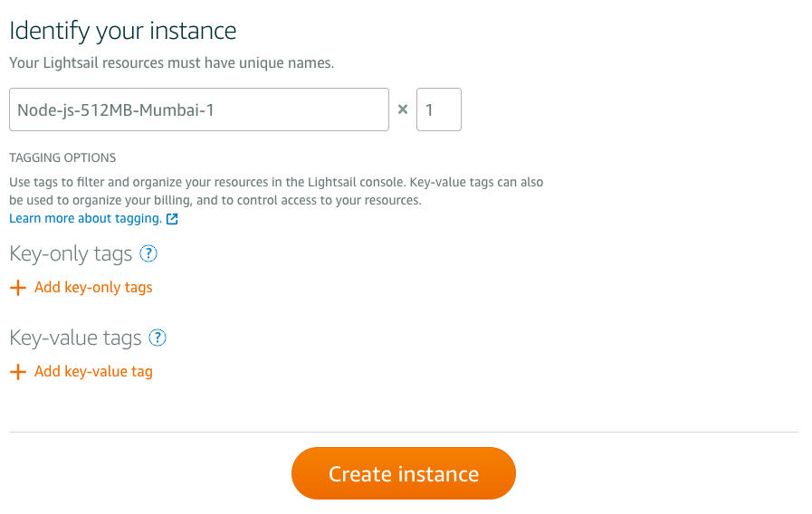Viewport: 812px width, 514px height.
Task: Open the Key-only tags help question icon
Action: (x=149, y=254)
